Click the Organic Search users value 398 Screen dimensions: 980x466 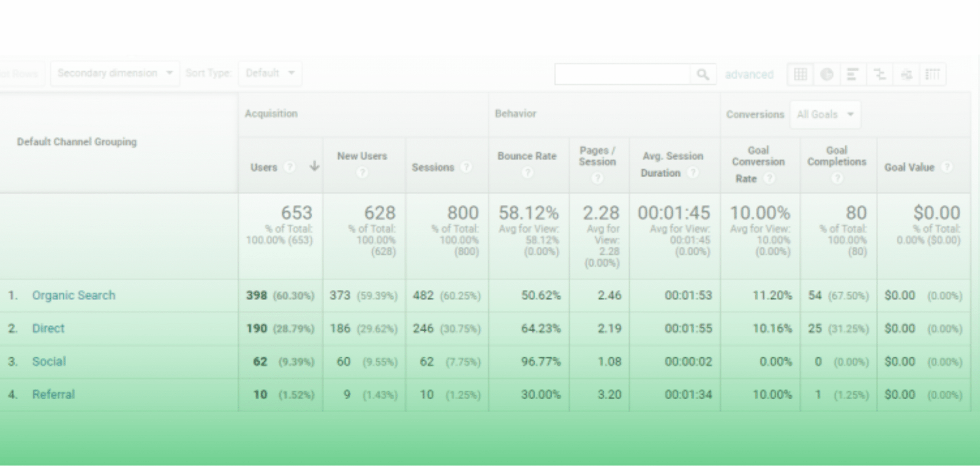point(257,296)
